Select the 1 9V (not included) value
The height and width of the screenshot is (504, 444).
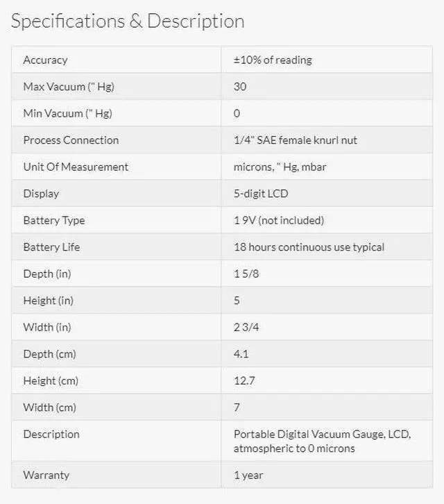279,221
